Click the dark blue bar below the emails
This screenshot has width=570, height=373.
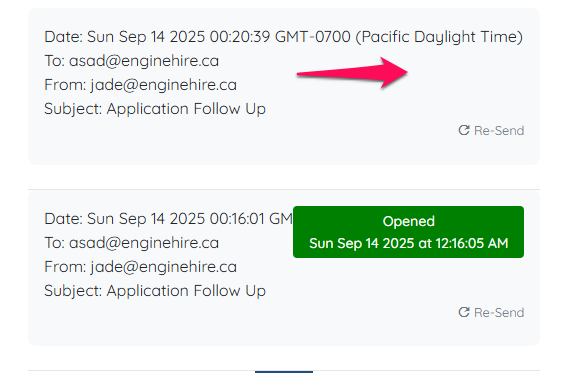click(284, 372)
